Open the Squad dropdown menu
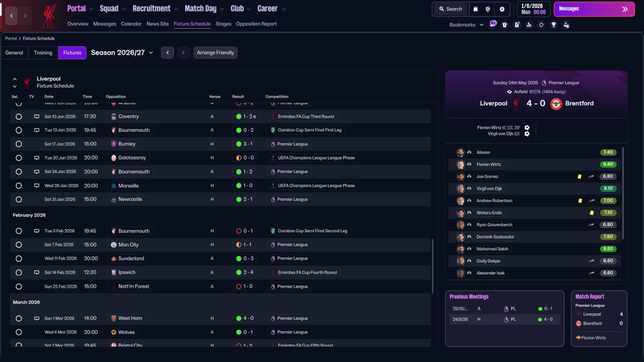 pyautogui.click(x=113, y=9)
